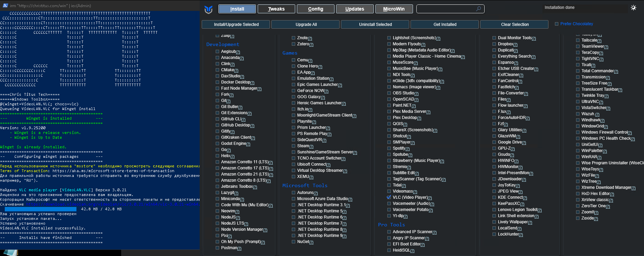Click the Get Installed button
The image size is (644, 256).
point(445,25)
